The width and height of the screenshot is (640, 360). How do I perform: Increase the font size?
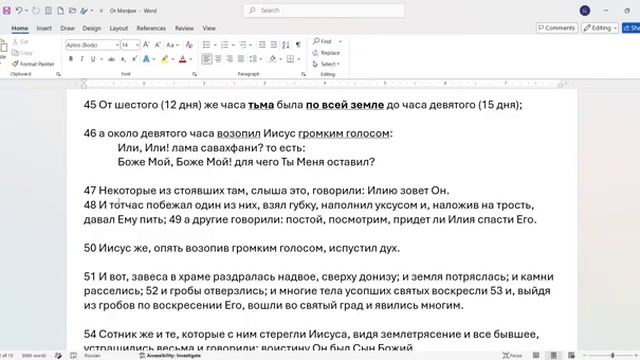[146, 44]
